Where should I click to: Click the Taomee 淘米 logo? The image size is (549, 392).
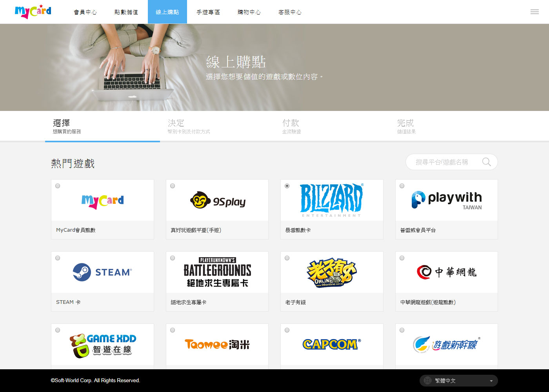click(217, 344)
